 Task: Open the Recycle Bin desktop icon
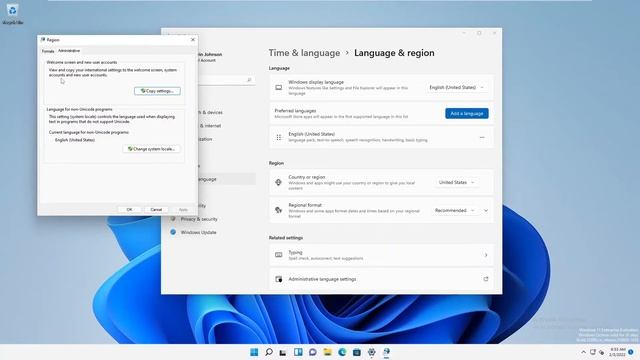pos(12,13)
